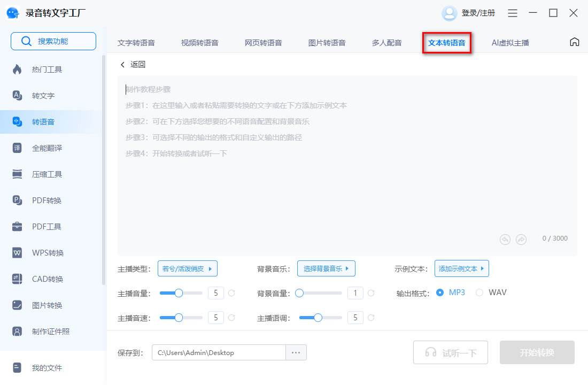Open the 选择背景音乐 dropdown
The width and height of the screenshot is (588, 385).
coord(326,268)
